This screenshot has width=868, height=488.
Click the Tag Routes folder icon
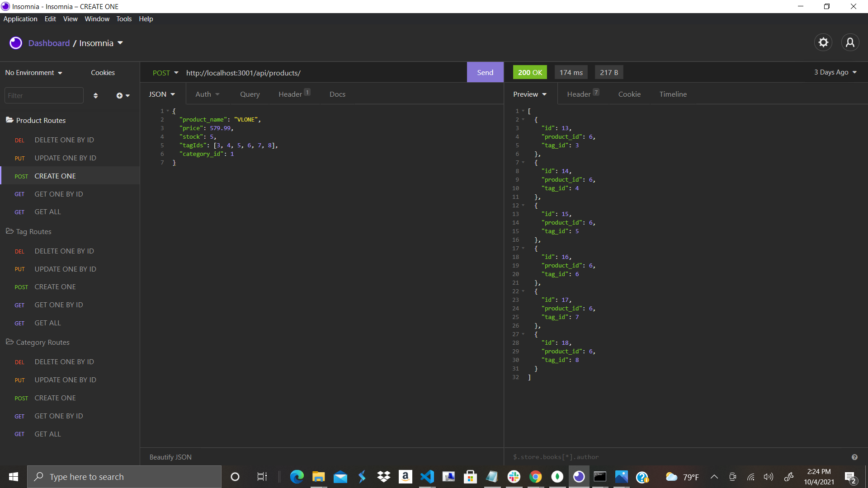coord(9,231)
